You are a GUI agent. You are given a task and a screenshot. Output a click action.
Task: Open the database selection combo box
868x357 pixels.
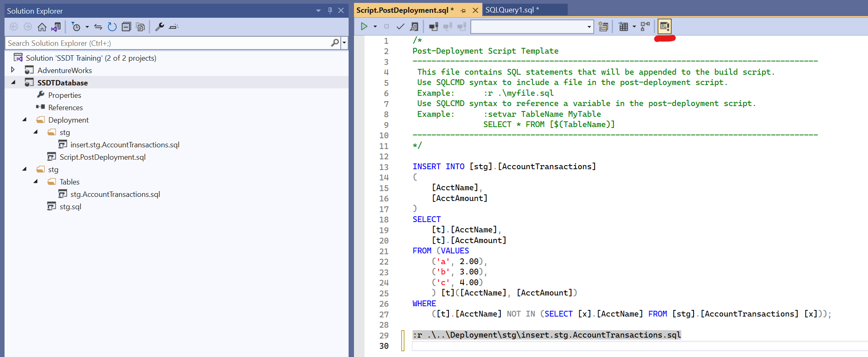click(x=532, y=27)
